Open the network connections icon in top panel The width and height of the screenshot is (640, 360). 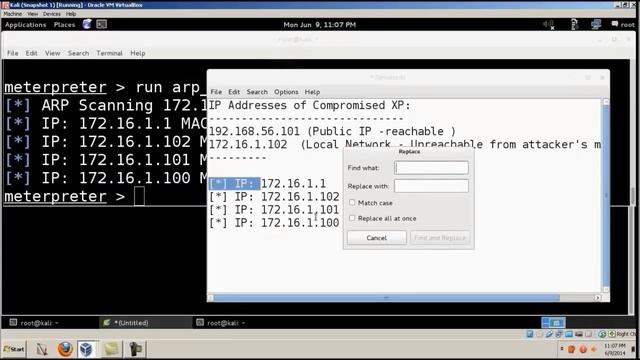click(596, 24)
